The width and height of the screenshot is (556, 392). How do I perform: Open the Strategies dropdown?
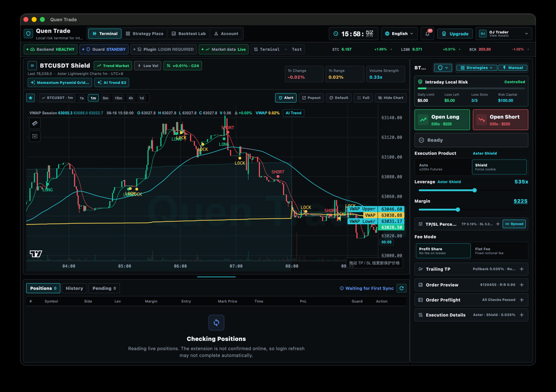tap(477, 68)
